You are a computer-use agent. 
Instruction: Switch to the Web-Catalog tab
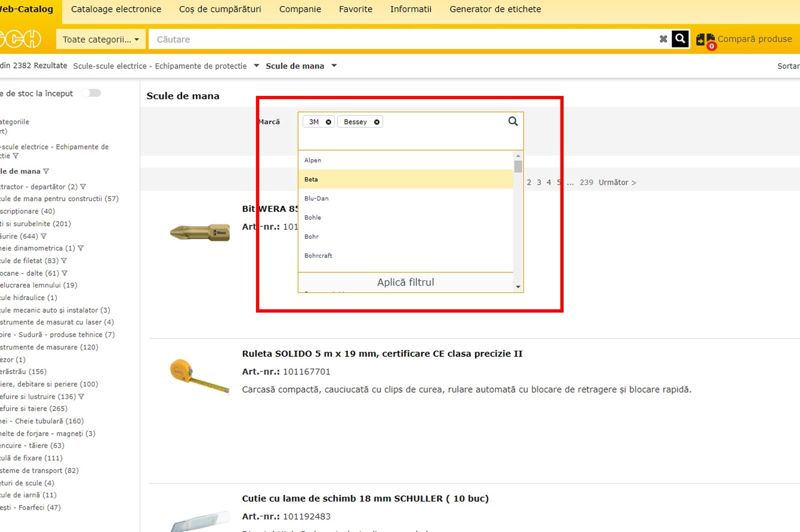coord(26,9)
